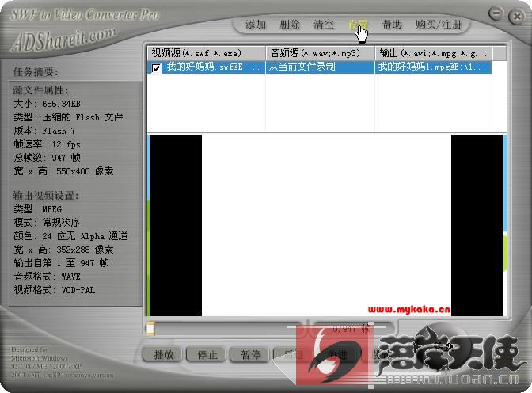Click the 版本: Flash 7 line

point(44,131)
